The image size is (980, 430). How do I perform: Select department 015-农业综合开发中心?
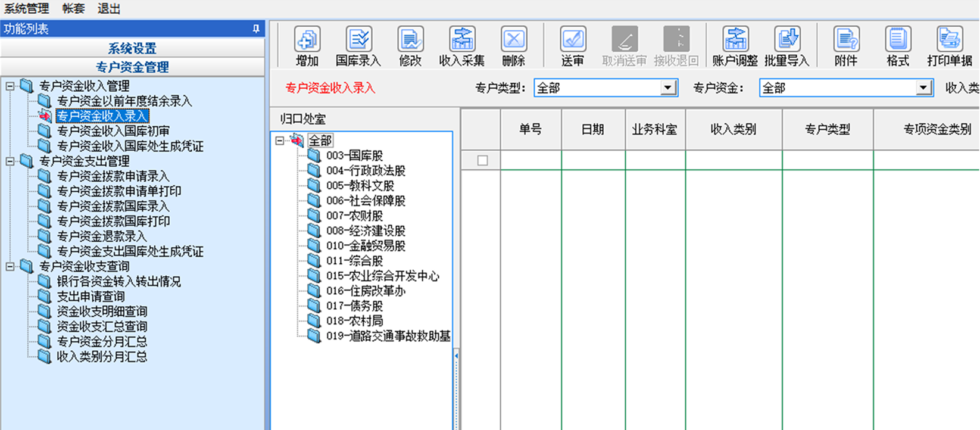pyautogui.click(x=383, y=276)
